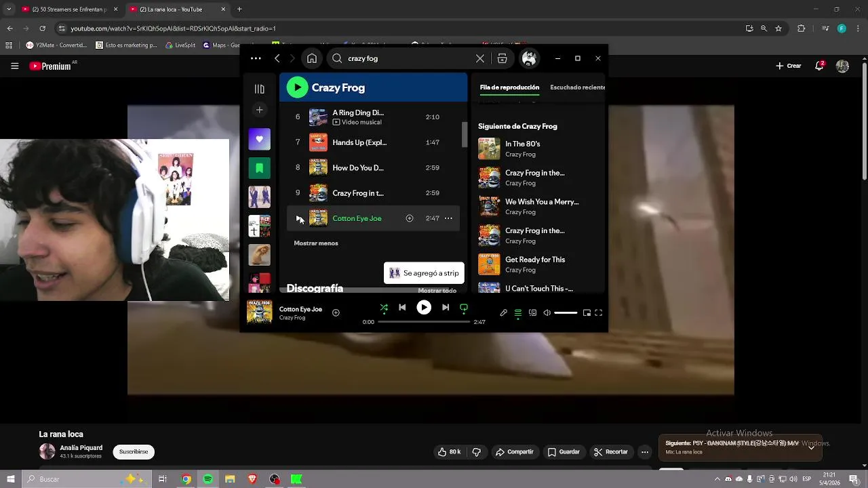The height and width of the screenshot is (488, 868).
Task: Expand Siguiente playlist panel chevron
Action: (811, 447)
